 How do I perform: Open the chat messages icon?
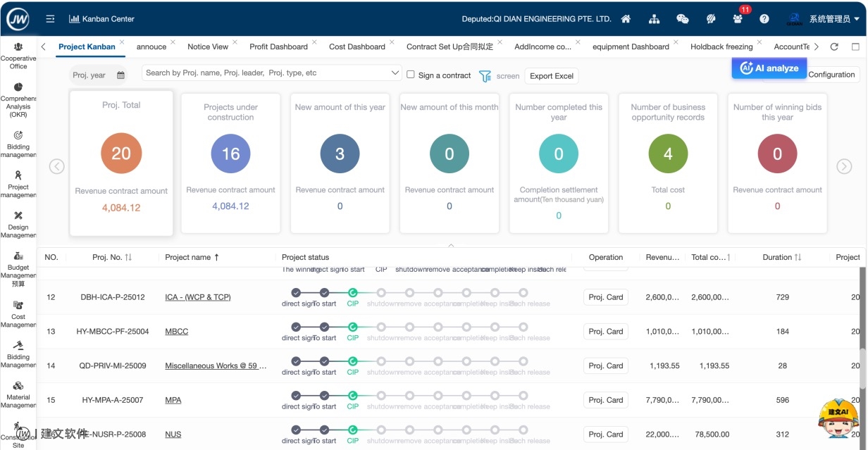click(x=682, y=19)
